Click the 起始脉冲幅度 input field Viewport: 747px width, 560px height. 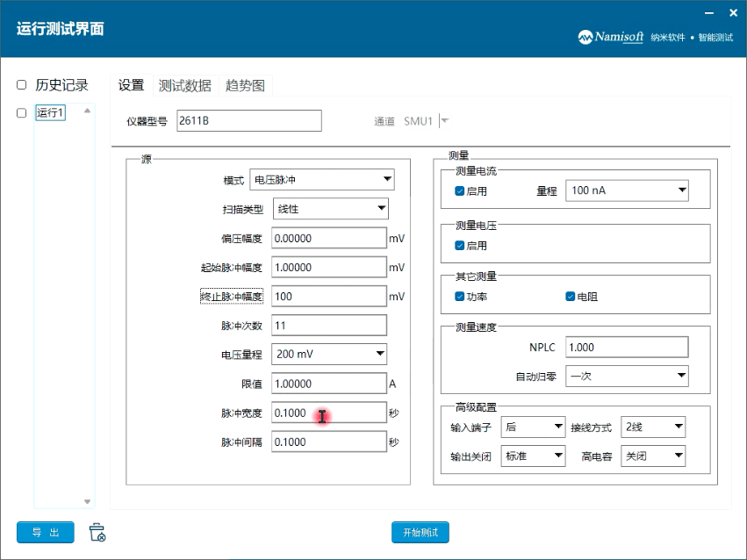click(329, 267)
